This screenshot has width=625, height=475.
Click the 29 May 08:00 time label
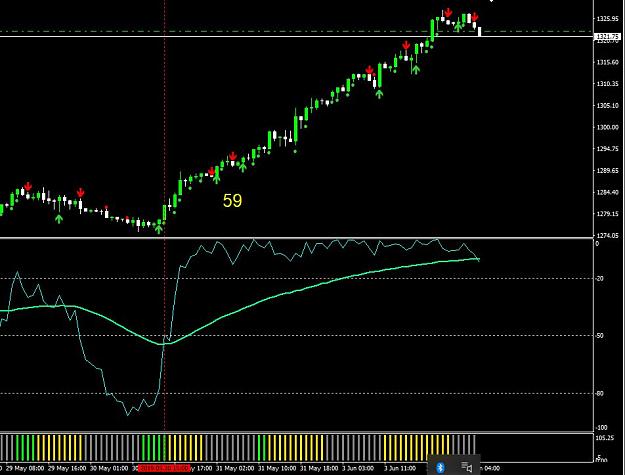click(23, 468)
